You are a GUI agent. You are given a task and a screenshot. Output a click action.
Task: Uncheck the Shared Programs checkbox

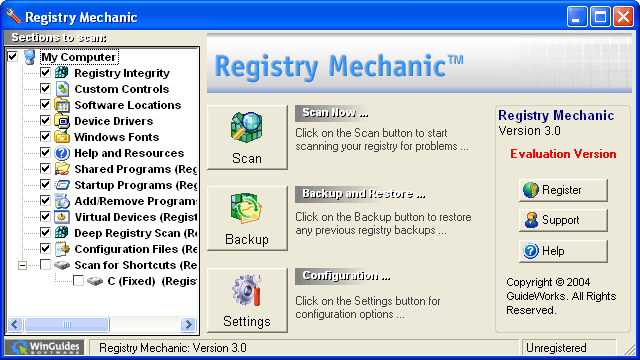45,169
